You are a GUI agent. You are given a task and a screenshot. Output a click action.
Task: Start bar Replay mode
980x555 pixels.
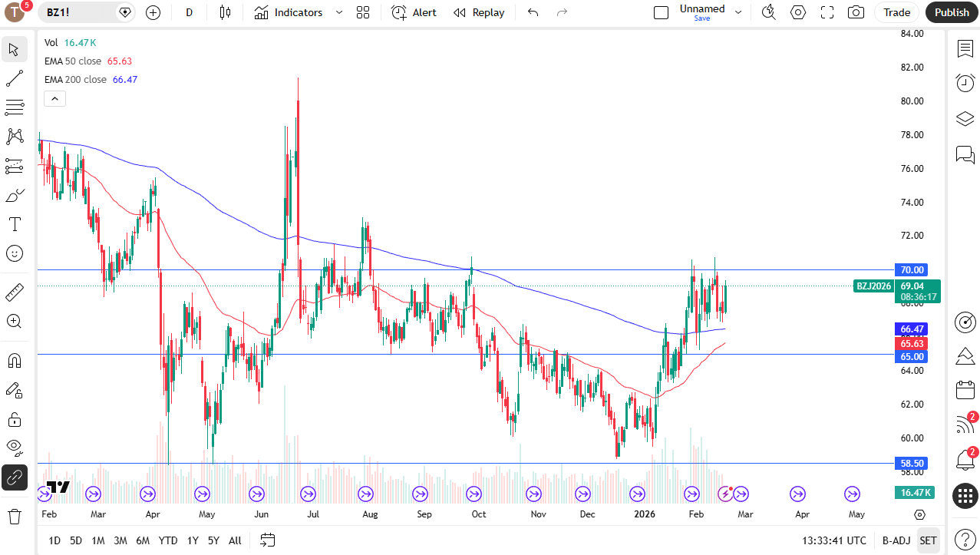point(479,12)
